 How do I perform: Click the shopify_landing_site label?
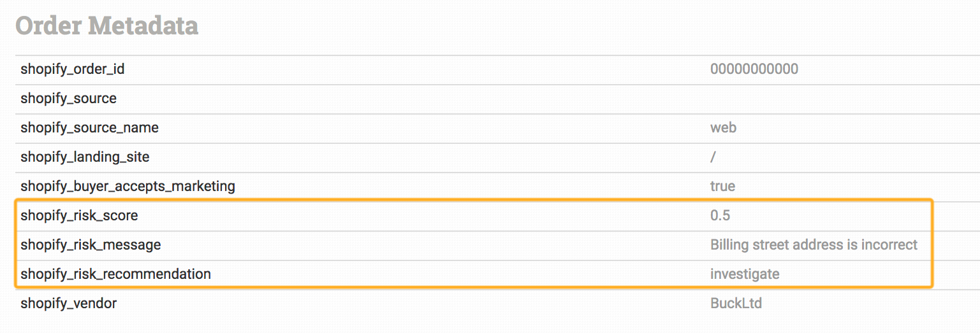85,157
